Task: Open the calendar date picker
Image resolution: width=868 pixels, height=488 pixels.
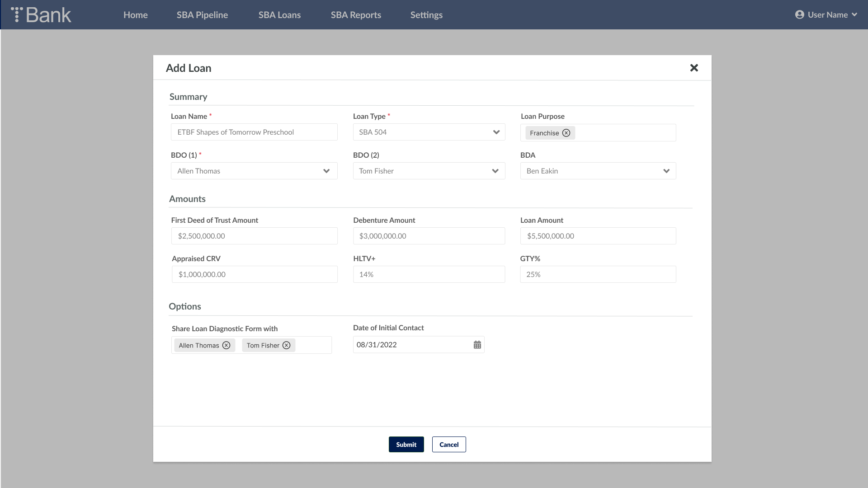Action: [x=477, y=345]
